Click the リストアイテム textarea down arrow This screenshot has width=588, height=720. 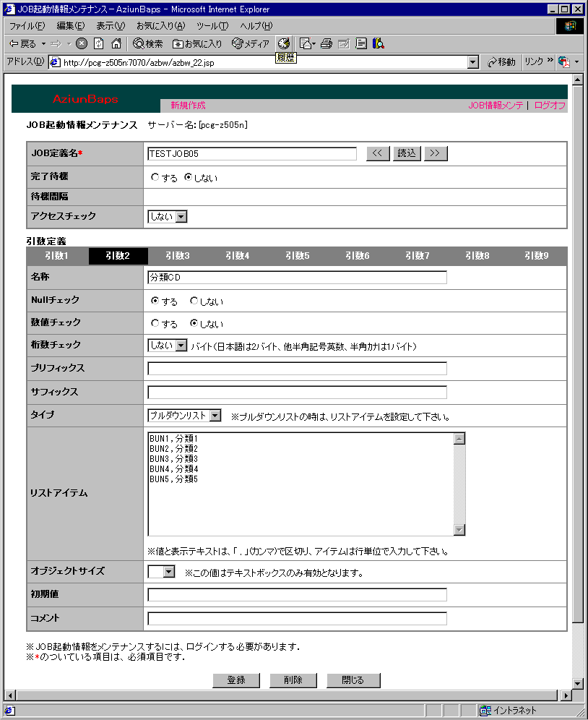[459, 530]
